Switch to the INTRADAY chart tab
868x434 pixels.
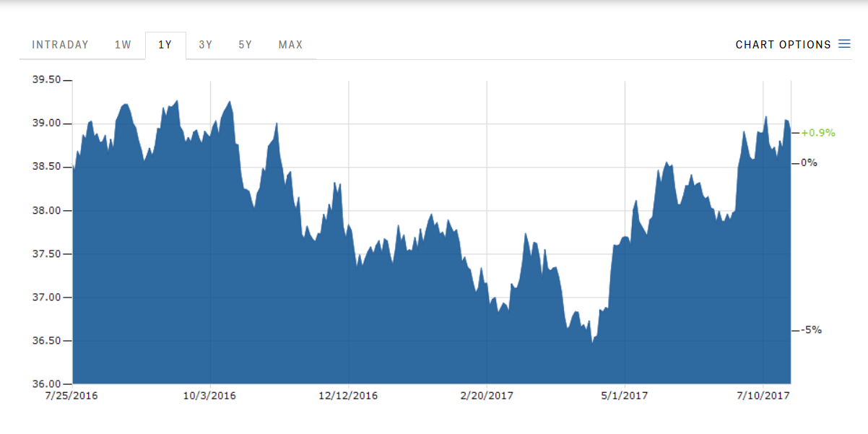tap(61, 45)
